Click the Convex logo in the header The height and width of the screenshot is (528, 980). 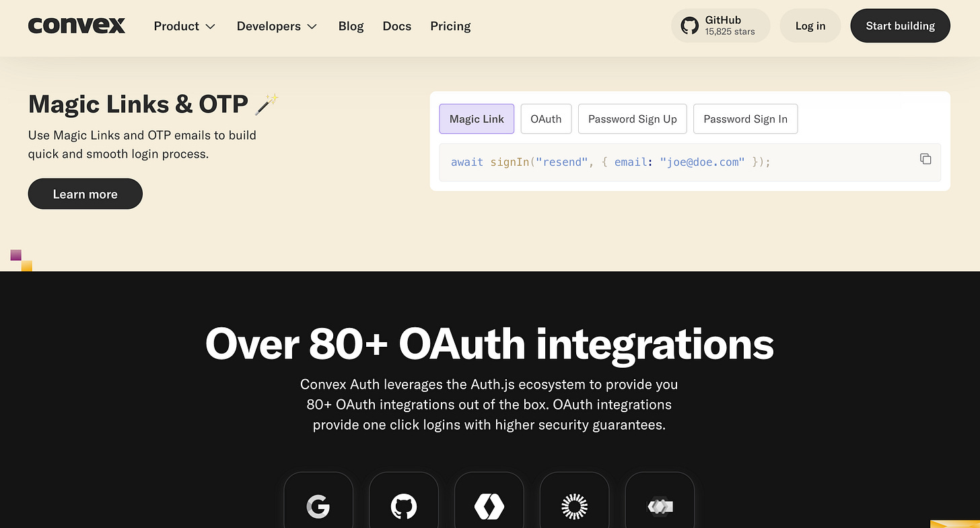pyautogui.click(x=77, y=26)
